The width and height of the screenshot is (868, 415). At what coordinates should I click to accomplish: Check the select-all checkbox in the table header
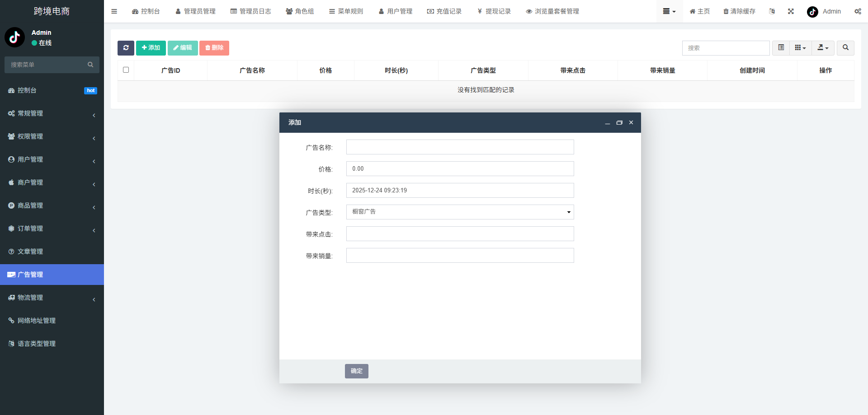point(126,70)
